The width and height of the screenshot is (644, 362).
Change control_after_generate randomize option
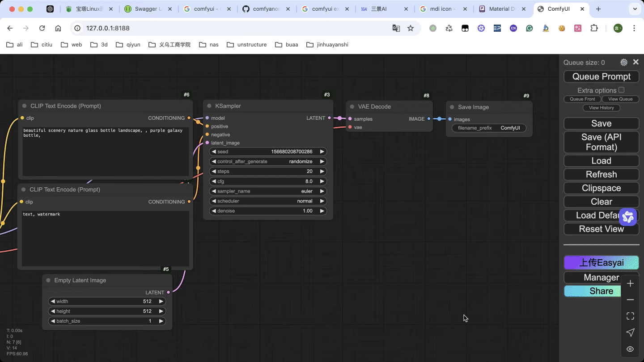(268, 161)
